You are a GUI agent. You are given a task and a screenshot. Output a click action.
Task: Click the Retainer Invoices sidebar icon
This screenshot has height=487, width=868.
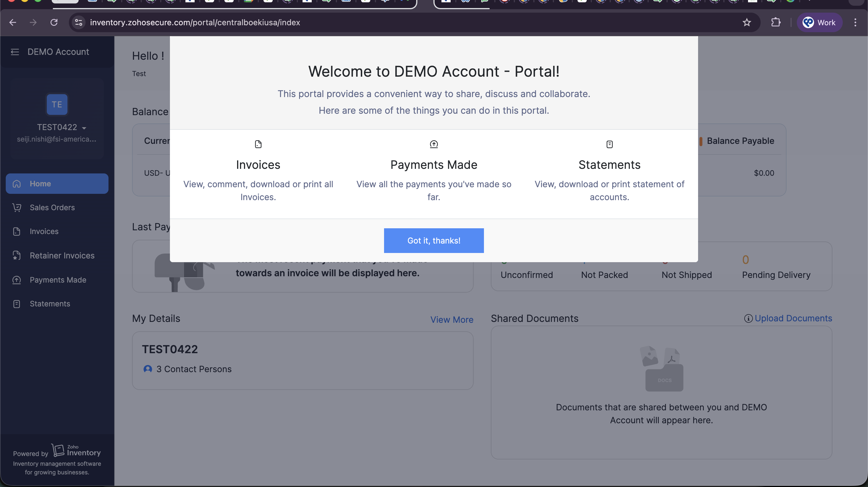point(17,256)
